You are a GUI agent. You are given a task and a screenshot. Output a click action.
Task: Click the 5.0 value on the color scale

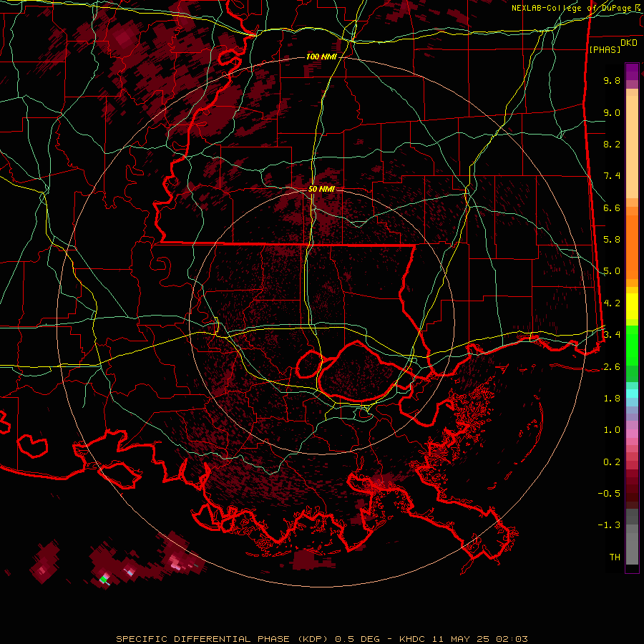(612, 271)
